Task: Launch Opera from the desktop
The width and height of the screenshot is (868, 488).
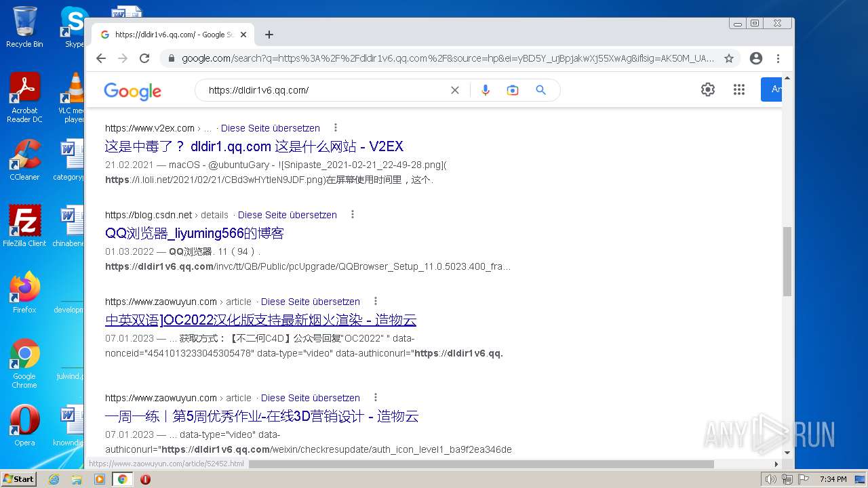Action: (x=24, y=426)
